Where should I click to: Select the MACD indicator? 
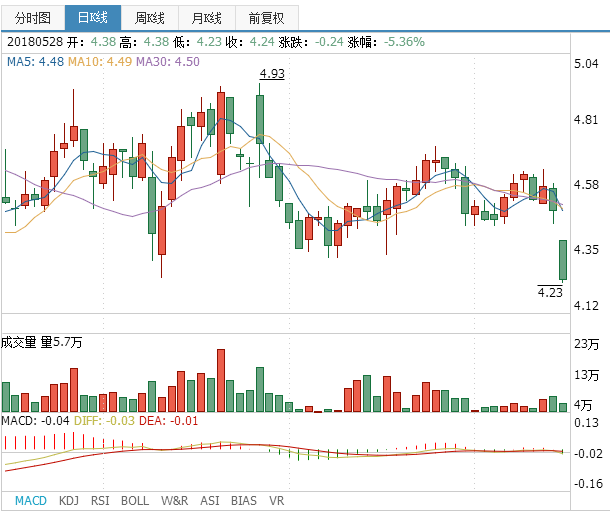pyautogui.click(x=31, y=500)
